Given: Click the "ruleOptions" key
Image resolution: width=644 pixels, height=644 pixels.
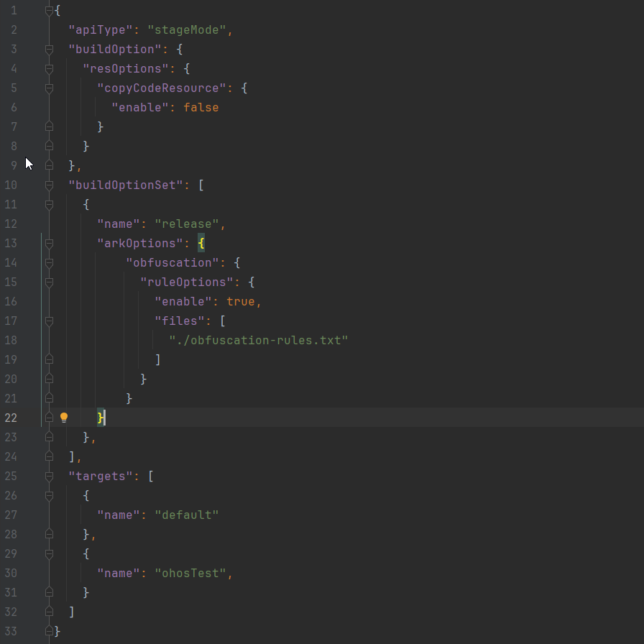Looking at the screenshot, I should click(187, 282).
